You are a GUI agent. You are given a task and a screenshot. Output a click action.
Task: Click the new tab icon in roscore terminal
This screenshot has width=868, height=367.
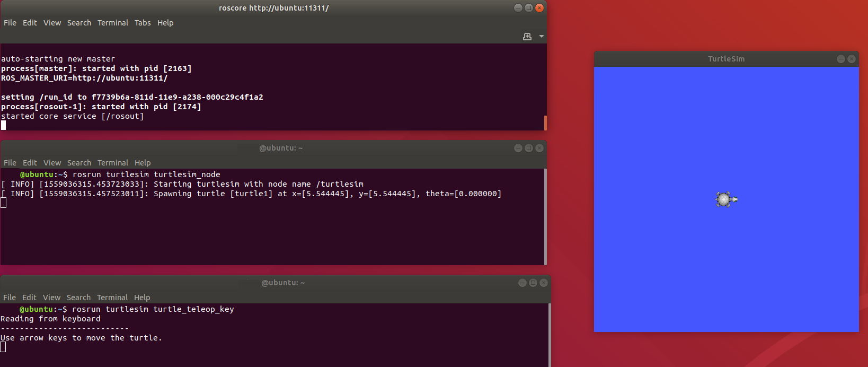pyautogui.click(x=527, y=37)
